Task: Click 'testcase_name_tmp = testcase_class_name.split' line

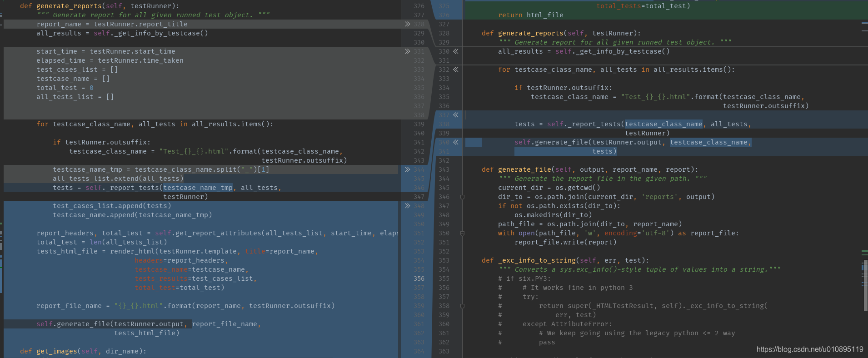Action: coord(161,169)
